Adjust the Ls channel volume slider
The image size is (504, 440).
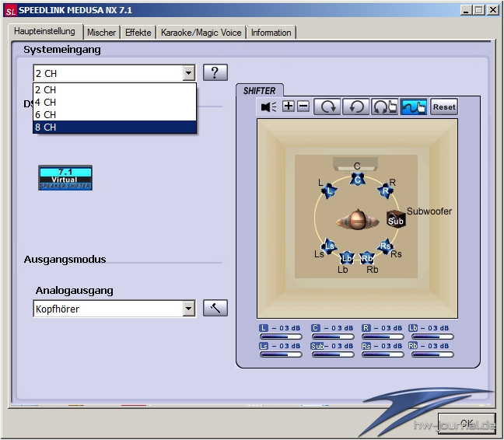click(281, 354)
